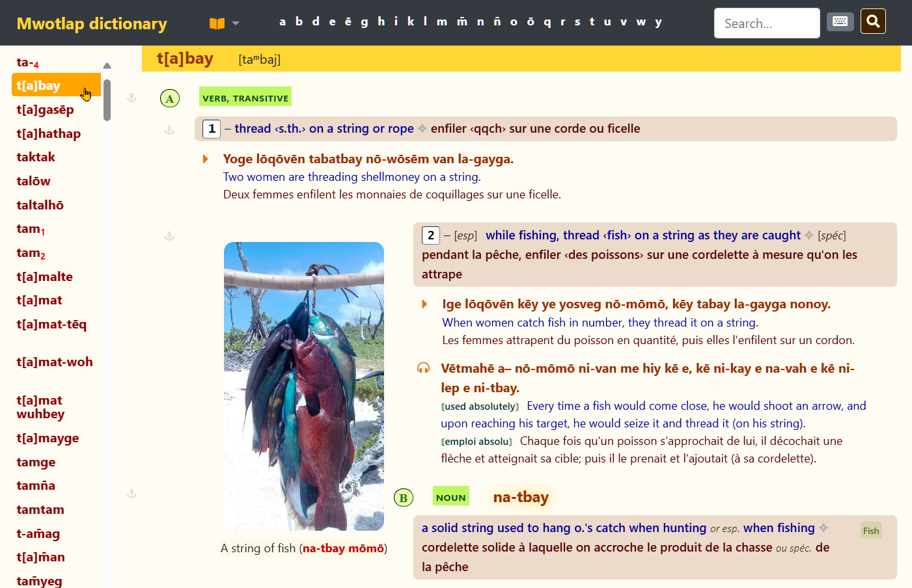Click the anchor icon next to sense 1

pyautogui.click(x=169, y=130)
